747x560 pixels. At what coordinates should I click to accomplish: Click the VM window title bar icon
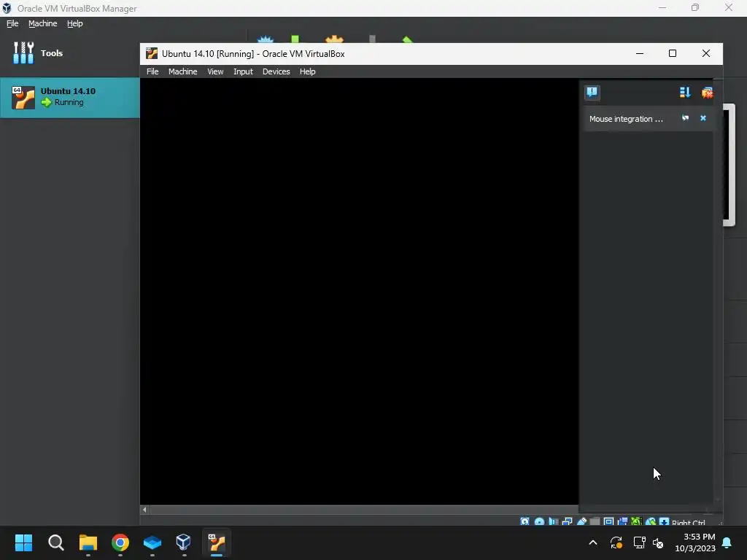pyautogui.click(x=152, y=53)
